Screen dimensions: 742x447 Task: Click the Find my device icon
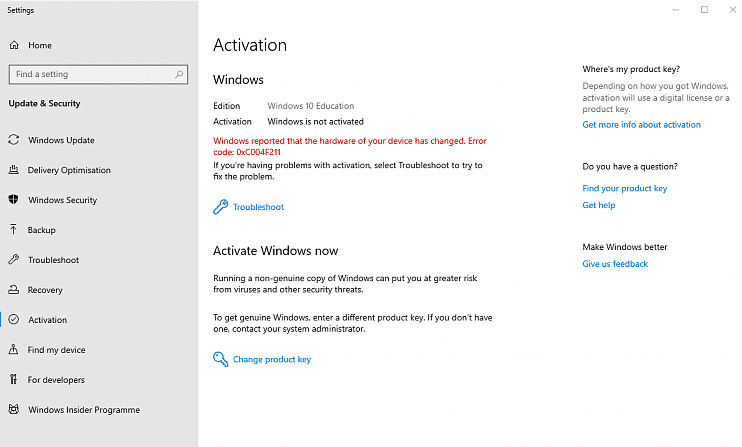(13, 349)
